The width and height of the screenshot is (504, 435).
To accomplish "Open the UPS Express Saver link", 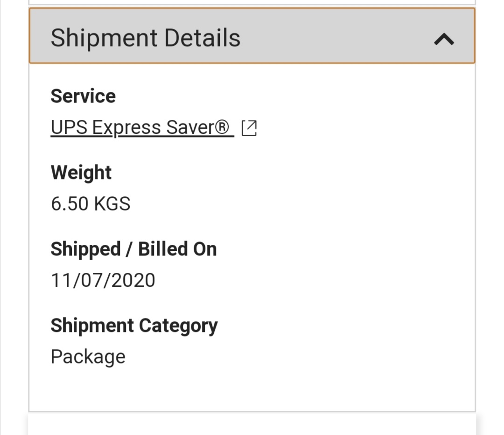I will pyautogui.click(x=142, y=128).
